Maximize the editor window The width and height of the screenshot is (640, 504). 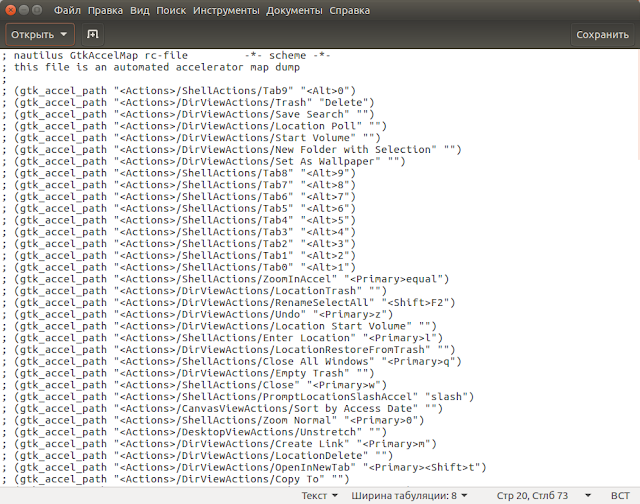[x=37, y=10]
